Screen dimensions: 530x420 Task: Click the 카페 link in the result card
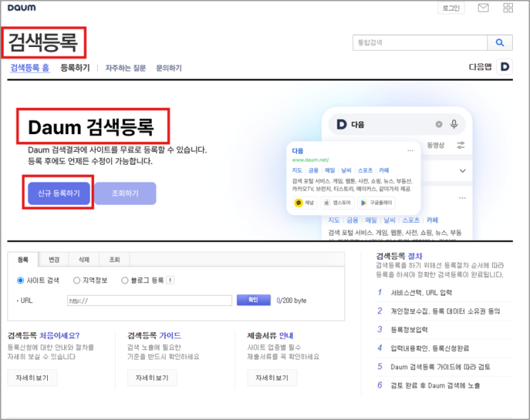point(384,170)
